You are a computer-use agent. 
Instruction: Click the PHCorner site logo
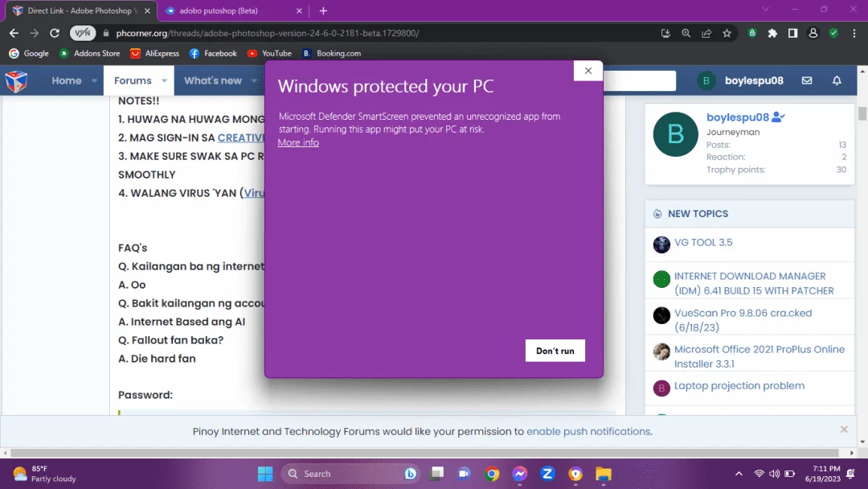pos(17,81)
